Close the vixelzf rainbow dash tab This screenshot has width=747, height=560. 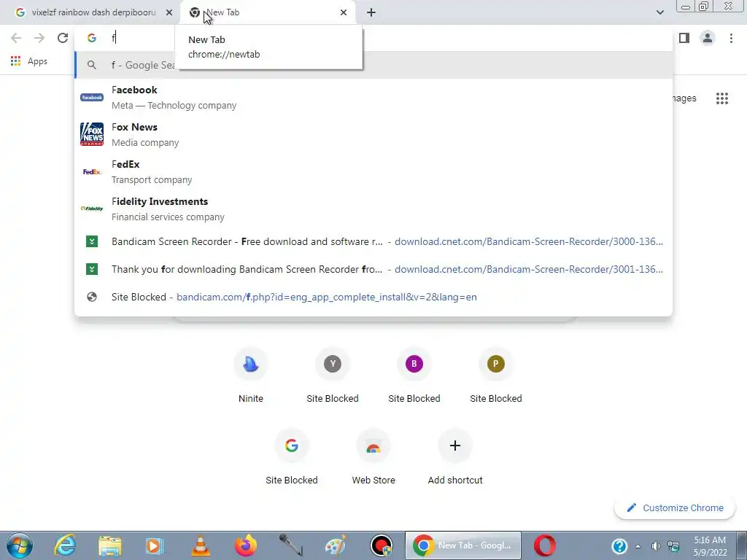tap(169, 12)
